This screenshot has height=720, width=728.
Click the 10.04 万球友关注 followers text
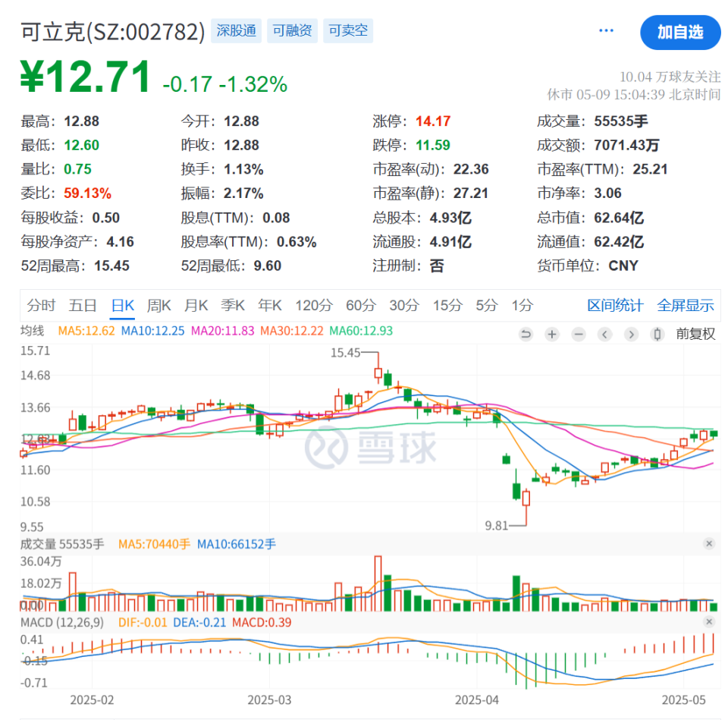(x=670, y=77)
